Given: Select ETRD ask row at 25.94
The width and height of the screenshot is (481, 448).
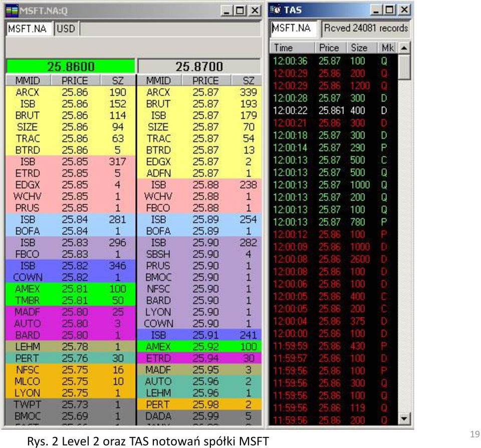Looking at the screenshot, I should click(199, 358).
